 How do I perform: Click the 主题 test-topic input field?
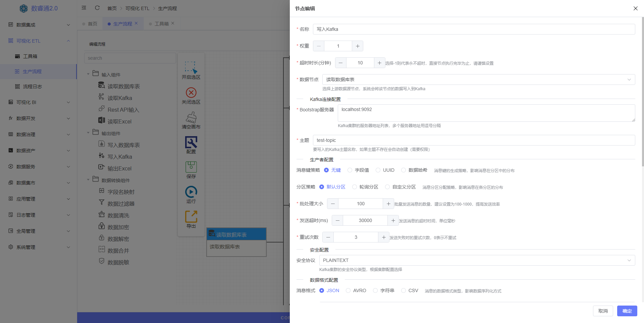pyautogui.click(x=474, y=140)
